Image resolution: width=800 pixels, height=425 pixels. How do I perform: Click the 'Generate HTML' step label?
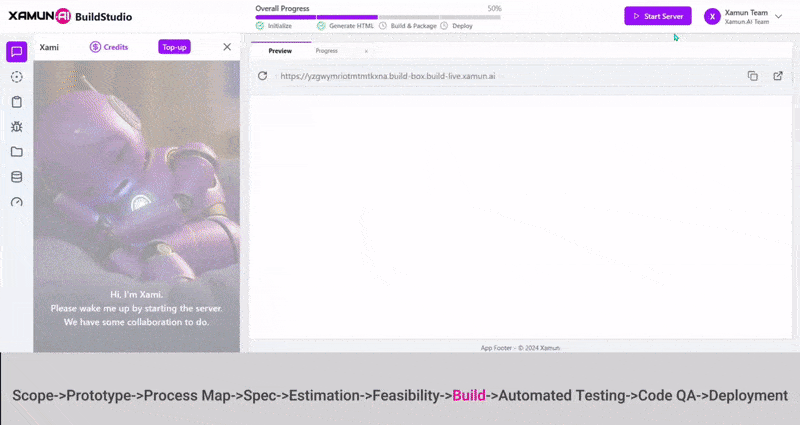(351, 26)
